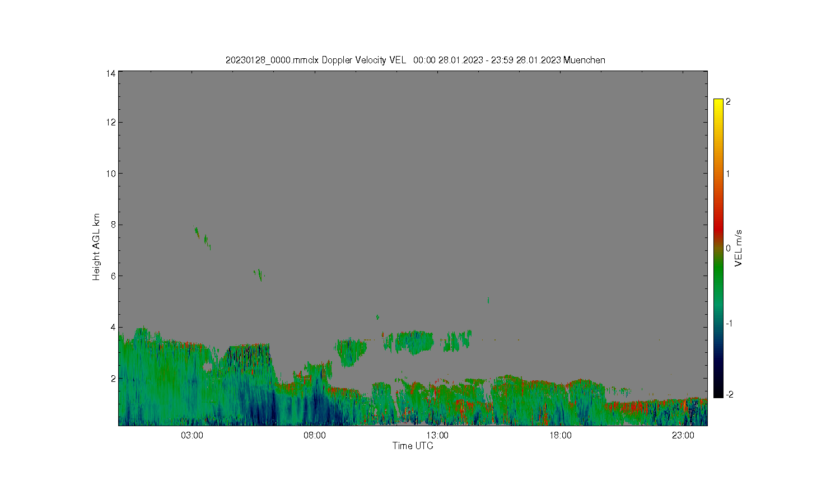Click the 23:00 time tick label
The height and width of the screenshot is (504, 840).
coord(683,435)
